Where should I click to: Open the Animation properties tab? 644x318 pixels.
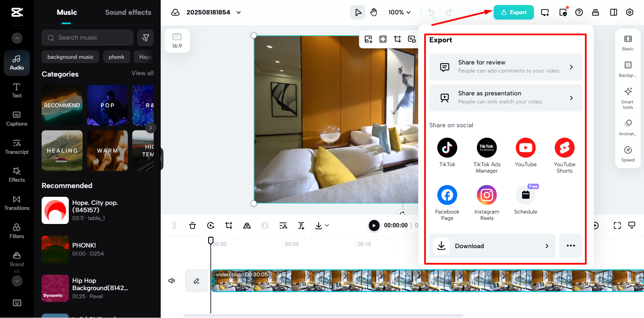(628, 127)
